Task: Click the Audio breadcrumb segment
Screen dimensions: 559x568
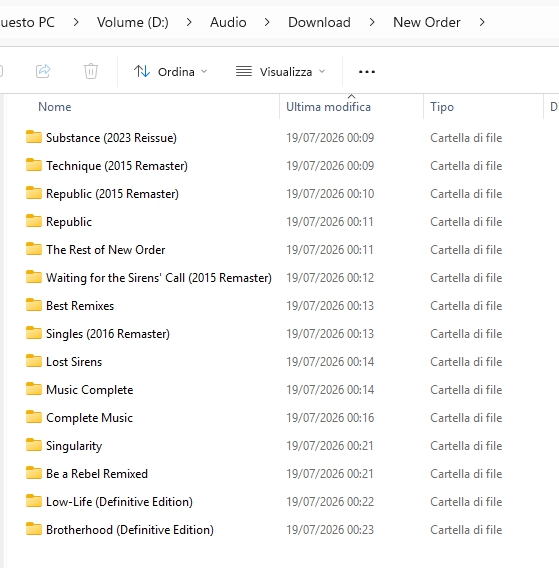Action: coord(228,22)
